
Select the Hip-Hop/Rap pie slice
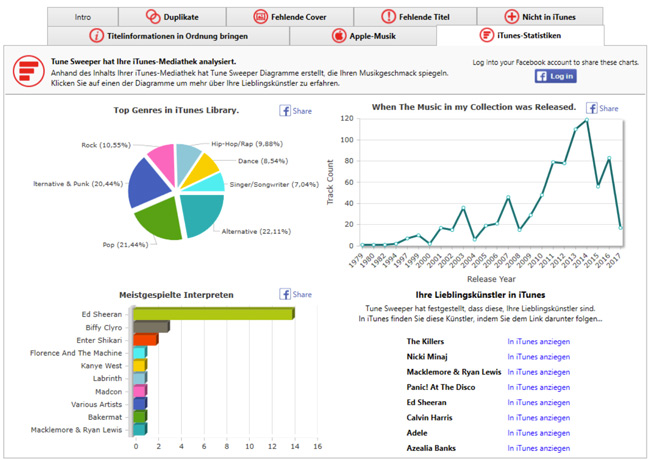186,160
